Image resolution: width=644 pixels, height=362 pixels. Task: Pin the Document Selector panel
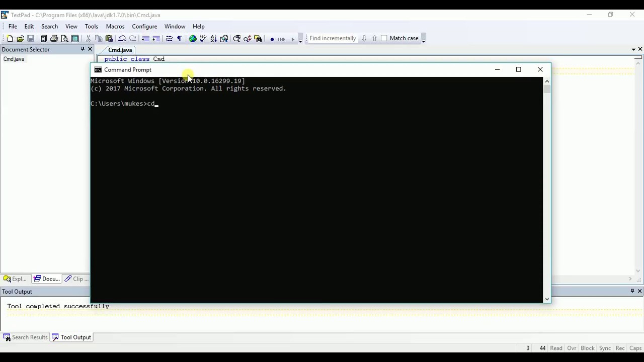83,49
